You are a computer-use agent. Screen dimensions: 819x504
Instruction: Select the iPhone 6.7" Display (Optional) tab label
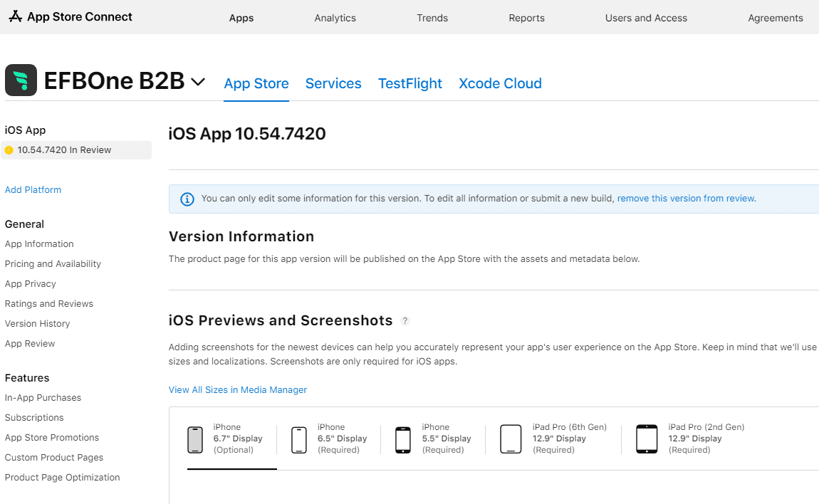click(x=238, y=439)
